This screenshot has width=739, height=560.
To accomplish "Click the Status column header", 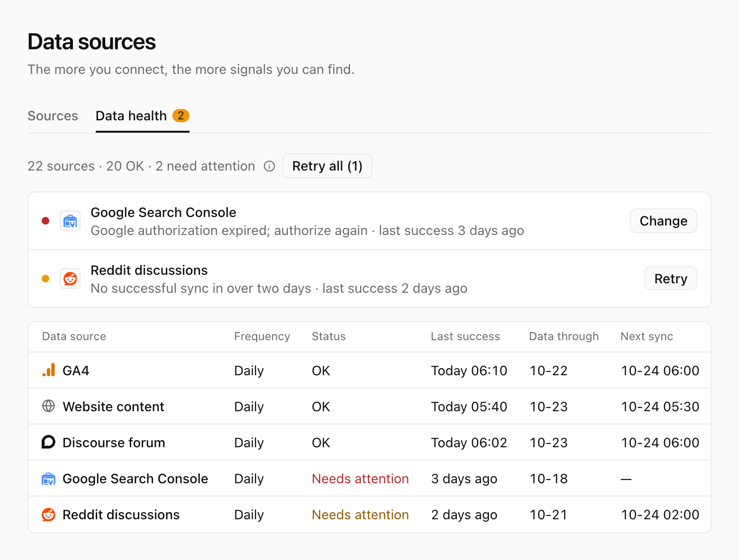I will pos(329,336).
